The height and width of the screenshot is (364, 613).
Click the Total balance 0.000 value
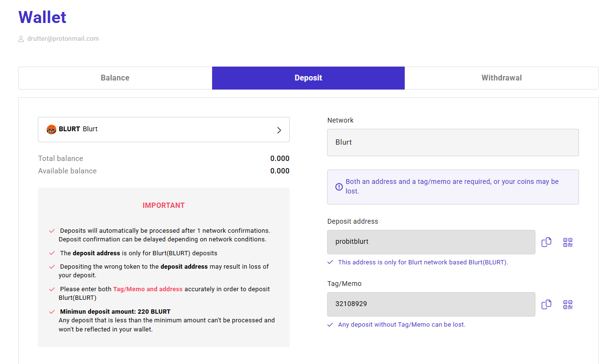280,159
